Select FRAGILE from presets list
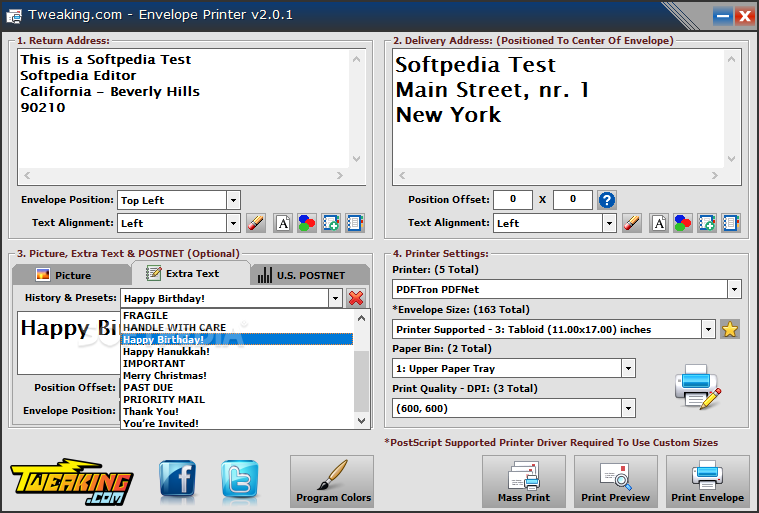 (x=237, y=316)
